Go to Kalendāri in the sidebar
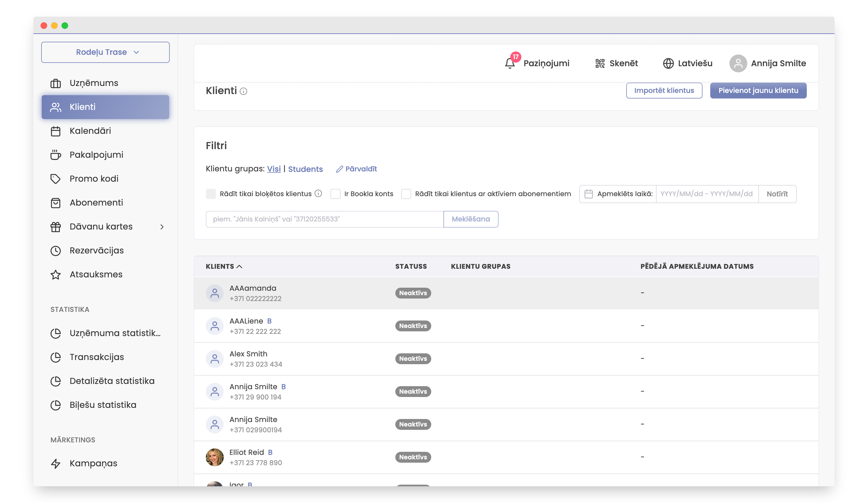Image resolution: width=868 pixels, height=503 pixels. pyautogui.click(x=90, y=131)
